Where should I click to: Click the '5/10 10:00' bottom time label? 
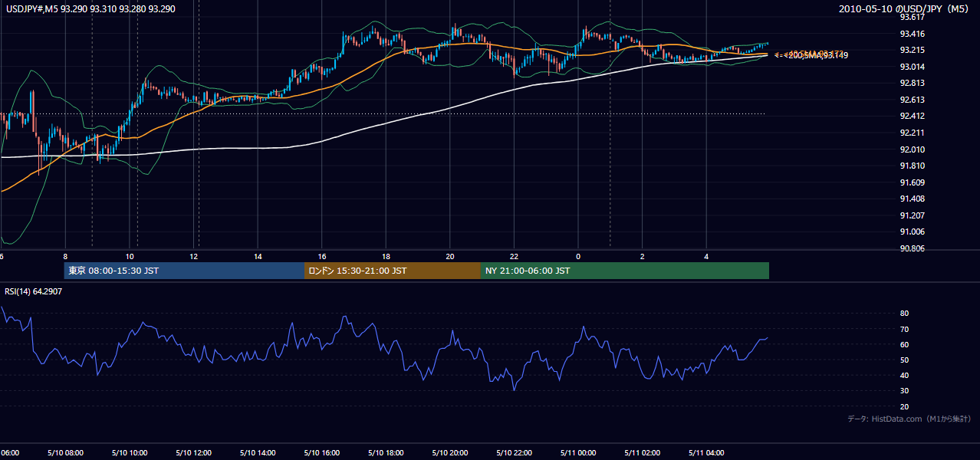coord(129,452)
